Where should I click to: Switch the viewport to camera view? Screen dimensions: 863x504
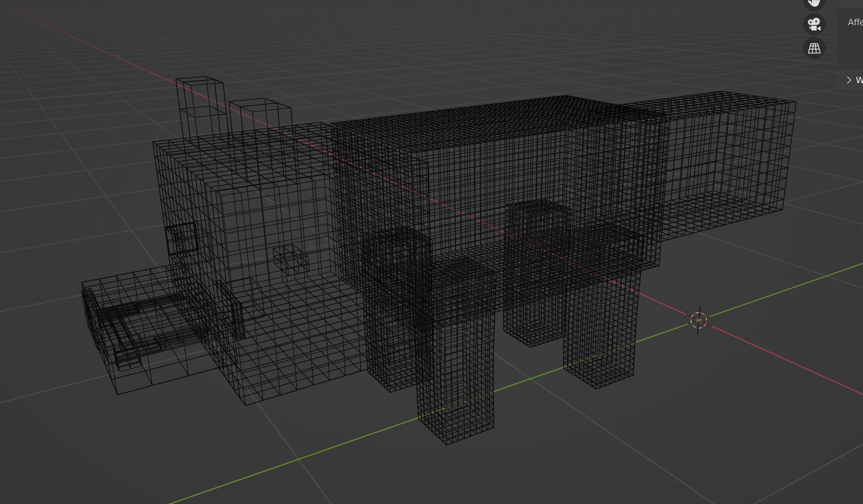coord(814,25)
